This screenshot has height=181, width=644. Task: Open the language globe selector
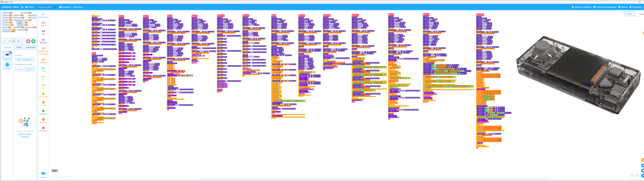pyautogui.click(x=22, y=7)
